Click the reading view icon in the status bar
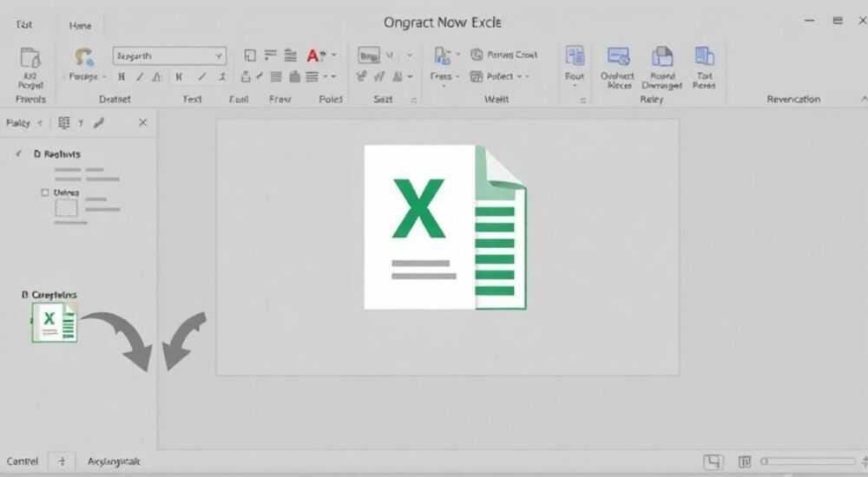Viewport: 868px width, 477px height. 745,461
